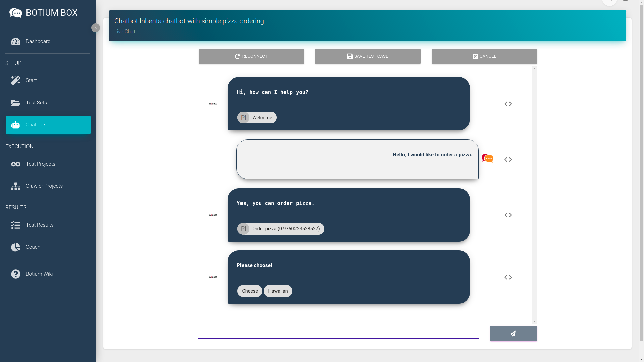Viewport: 644px width, 362px height.
Task: Show source code for user pizza order message
Action: [508, 160]
